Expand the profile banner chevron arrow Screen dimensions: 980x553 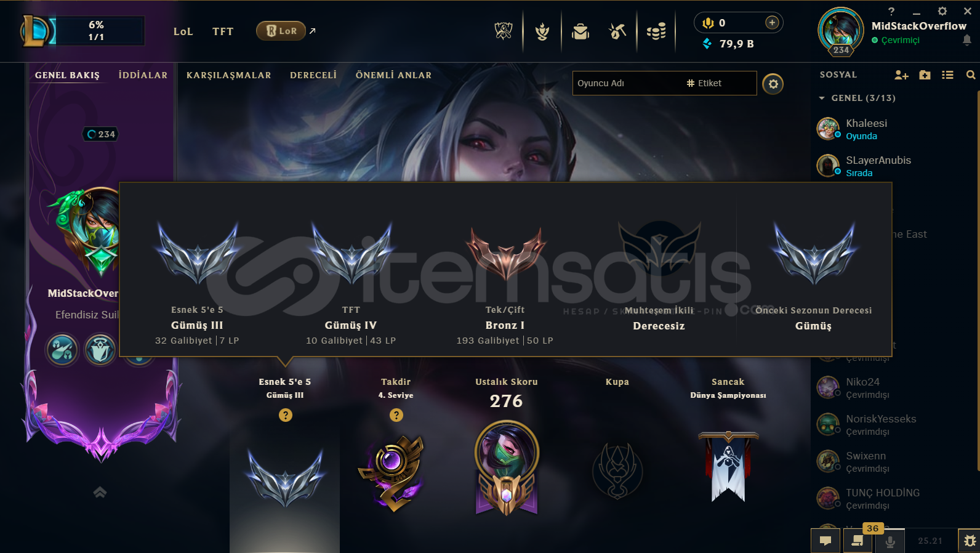coord(100,492)
